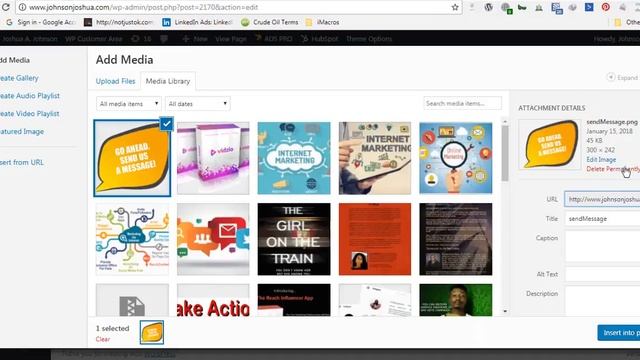This screenshot has width=640, height=360.
Task: Click the attachment URL field
Action: pos(602,199)
